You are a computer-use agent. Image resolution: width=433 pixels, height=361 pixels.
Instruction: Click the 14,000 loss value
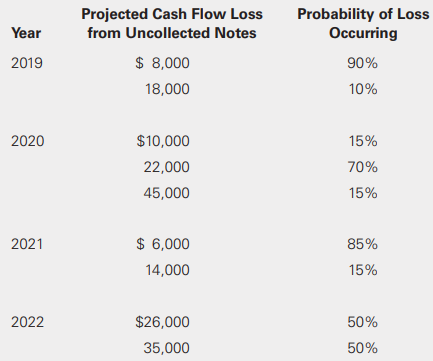[x=167, y=270]
